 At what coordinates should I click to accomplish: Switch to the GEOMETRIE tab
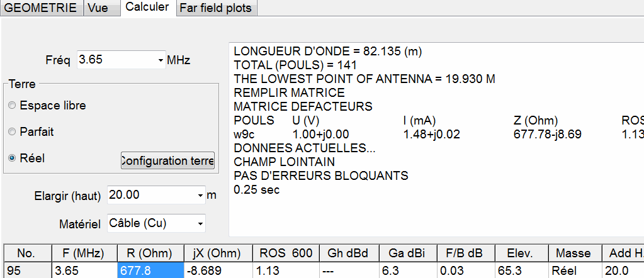tap(41, 8)
